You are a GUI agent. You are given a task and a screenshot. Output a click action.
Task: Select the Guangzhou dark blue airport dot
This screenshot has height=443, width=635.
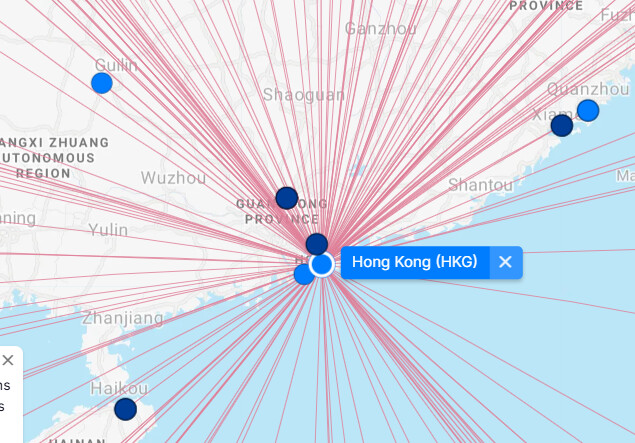pyautogui.click(x=287, y=197)
